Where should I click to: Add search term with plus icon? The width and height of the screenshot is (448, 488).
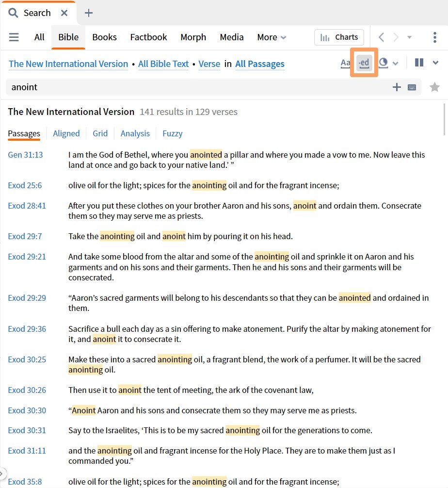click(x=397, y=87)
